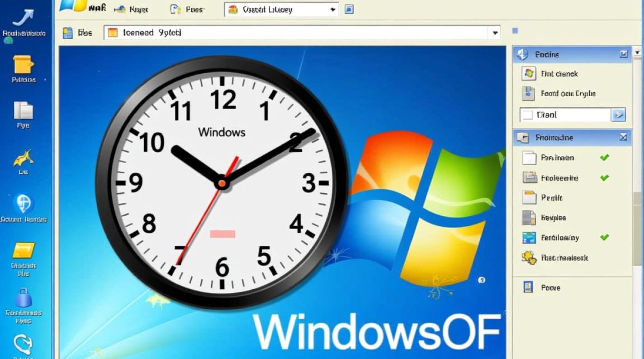The width and height of the screenshot is (644, 359).
Task: Click the Pues item in top toolbar
Action: (188, 9)
